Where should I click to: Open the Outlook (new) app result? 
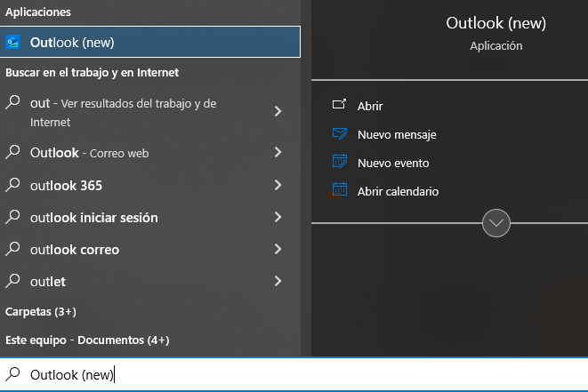150,42
